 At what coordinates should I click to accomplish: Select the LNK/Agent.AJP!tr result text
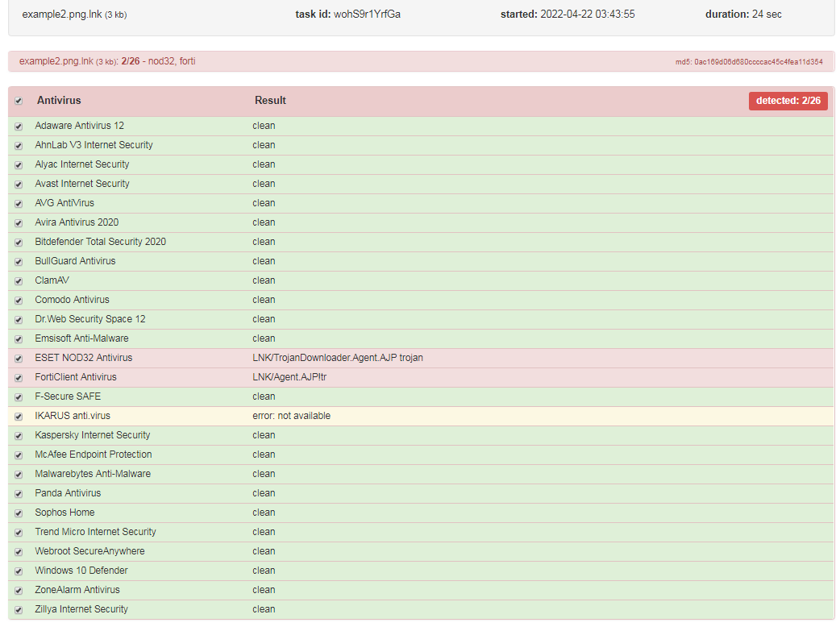[289, 376]
